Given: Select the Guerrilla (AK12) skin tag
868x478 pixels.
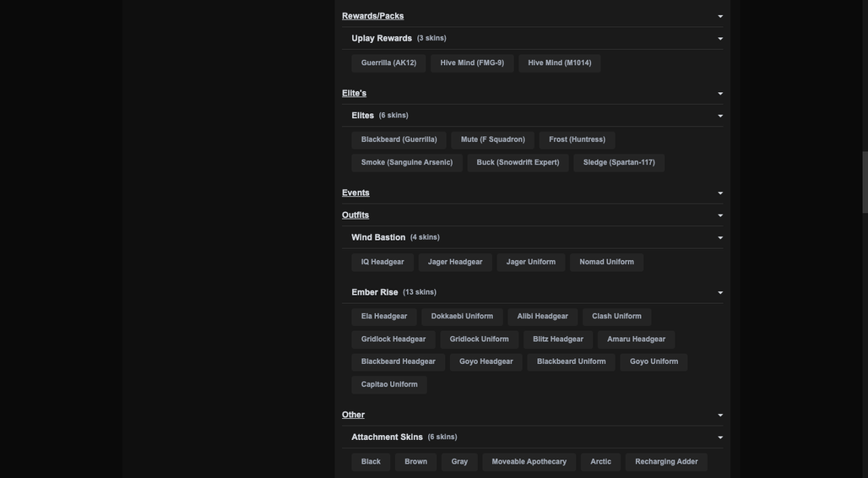Looking at the screenshot, I should click(388, 63).
